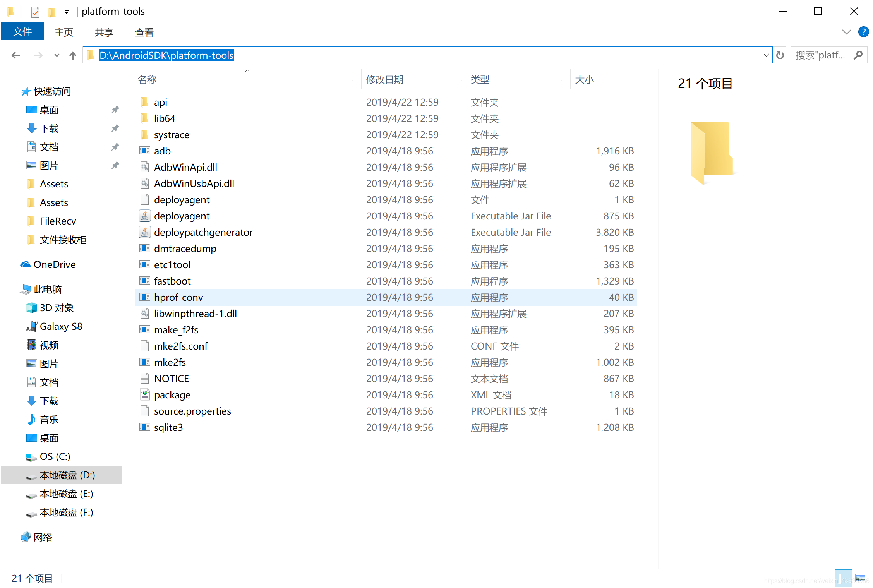Switch to the 共享 ribbon tab
The width and height of the screenshot is (873, 588).
click(104, 32)
